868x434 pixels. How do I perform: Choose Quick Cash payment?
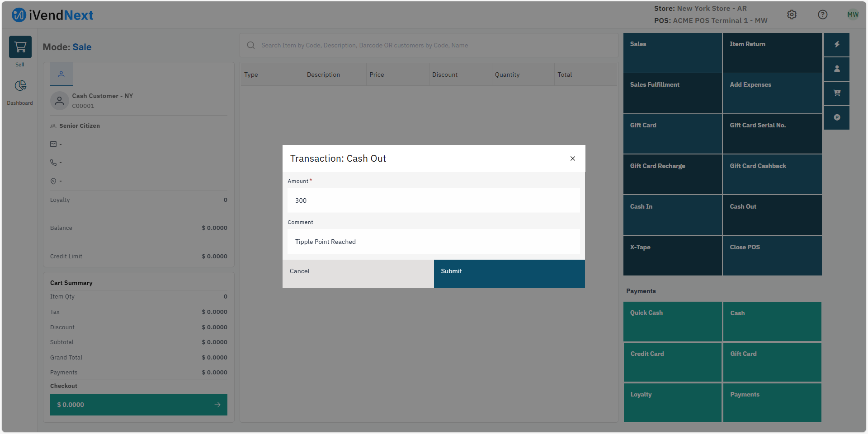pyautogui.click(x=673, y=322)
